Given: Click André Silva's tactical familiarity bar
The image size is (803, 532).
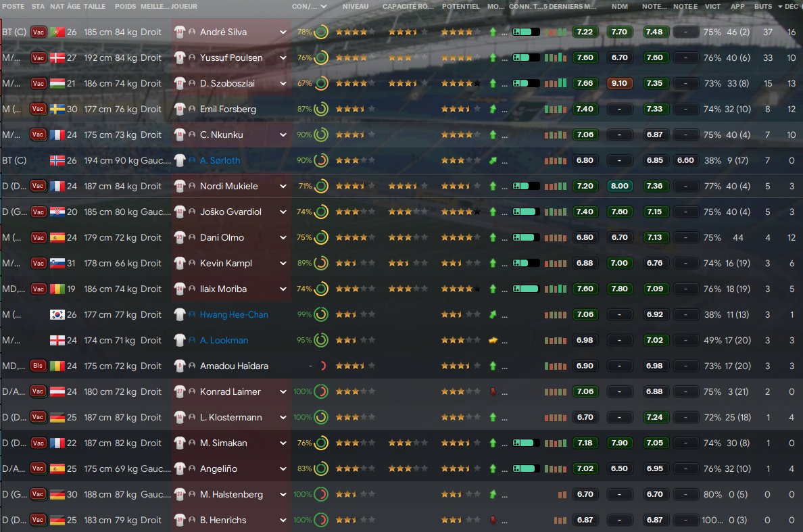Looking at the screenshot, I should click(526, 32).
